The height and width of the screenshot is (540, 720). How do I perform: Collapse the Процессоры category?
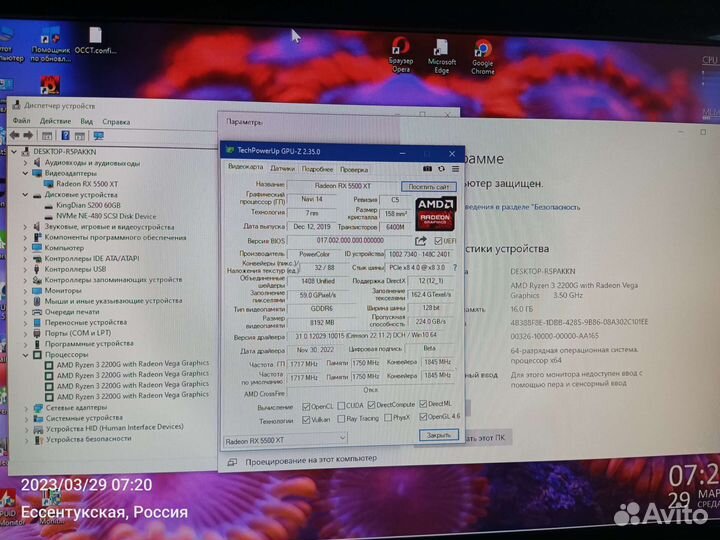26,355
